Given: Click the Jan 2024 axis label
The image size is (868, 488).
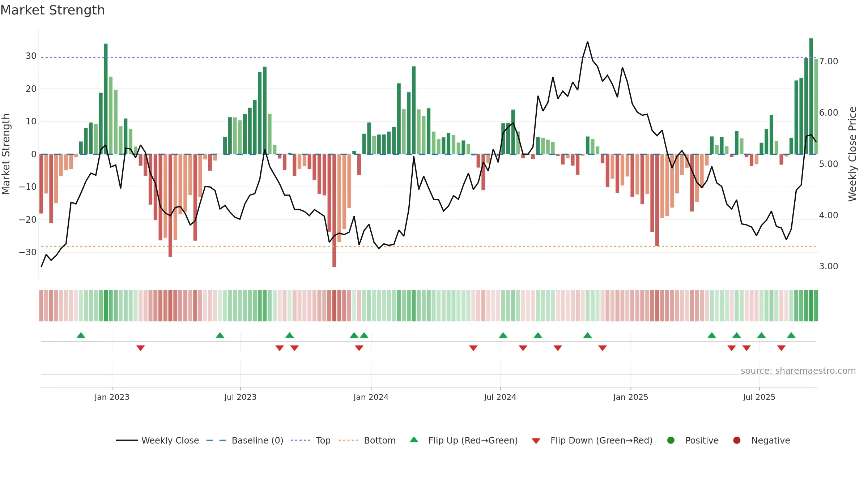Looking at the screenshot, I should pyautogui.click(x=371, y=397).
